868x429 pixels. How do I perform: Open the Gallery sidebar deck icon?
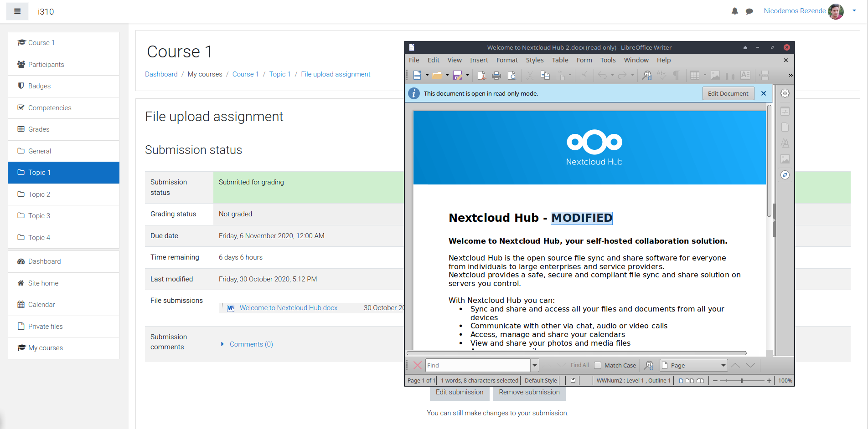tap(785, 159)
